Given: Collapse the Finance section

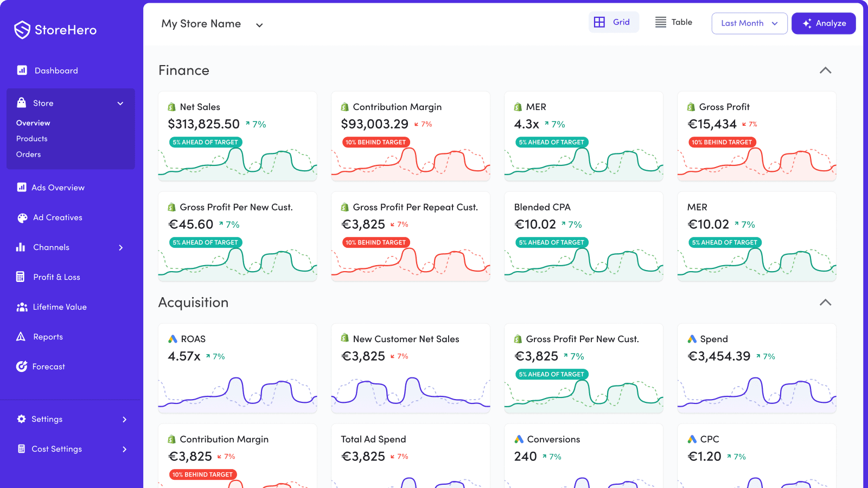Looking at the screenshot, I should 825,70.
